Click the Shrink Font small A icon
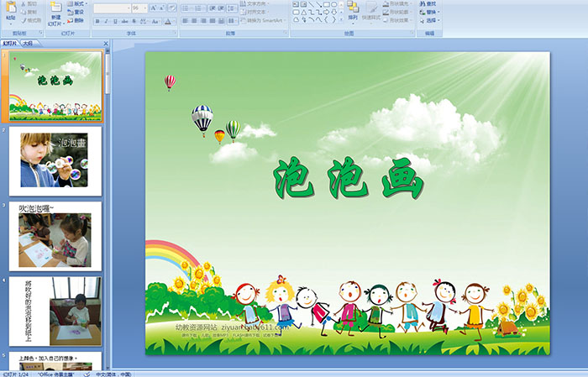Image resolution: width=588 pixels, height=377 pixels. [161, 8]
